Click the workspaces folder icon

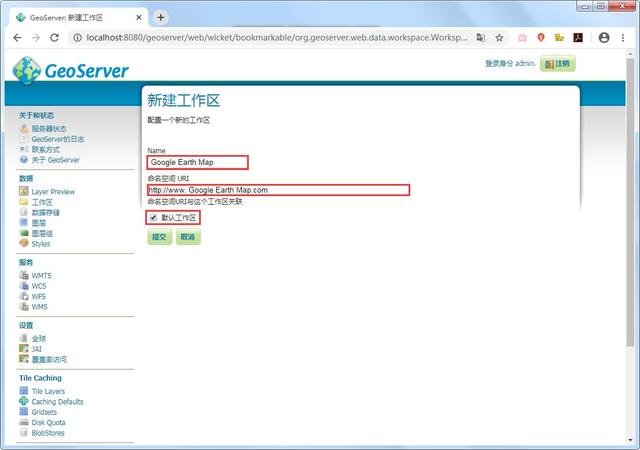tap(24, 202)
